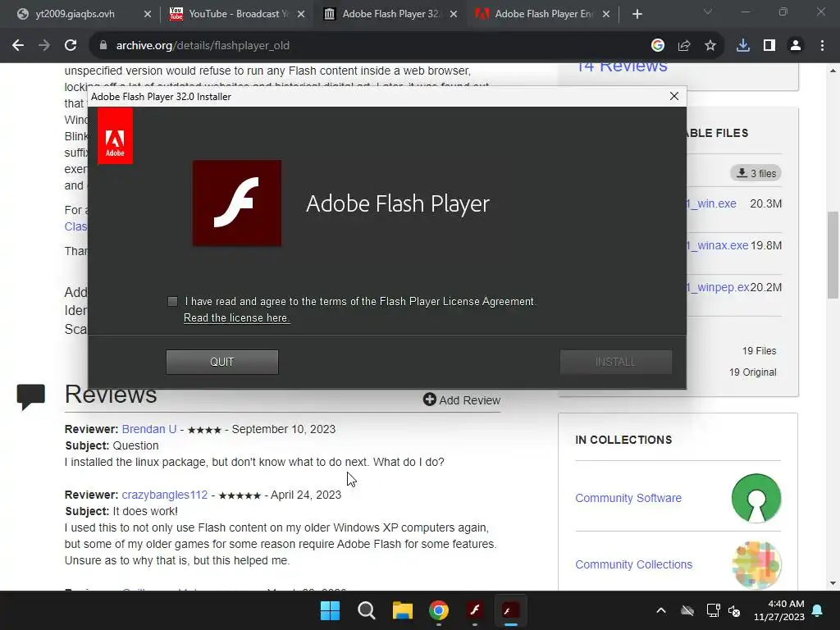Switch to the yt2009.giaqbs.ovh tab
The height and width of the screenshot is (630, 840).
[x=75, y=14]
